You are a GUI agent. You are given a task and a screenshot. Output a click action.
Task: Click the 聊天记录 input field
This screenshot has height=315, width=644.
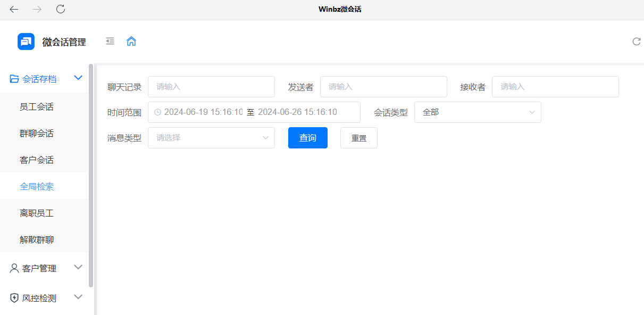(211, 86)
